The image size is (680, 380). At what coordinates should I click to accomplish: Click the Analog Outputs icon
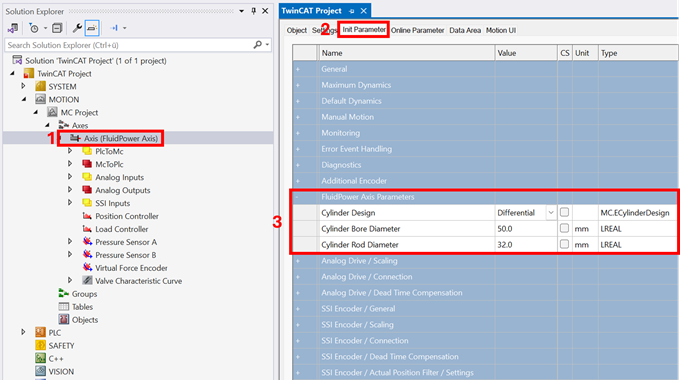coord(87,190)
